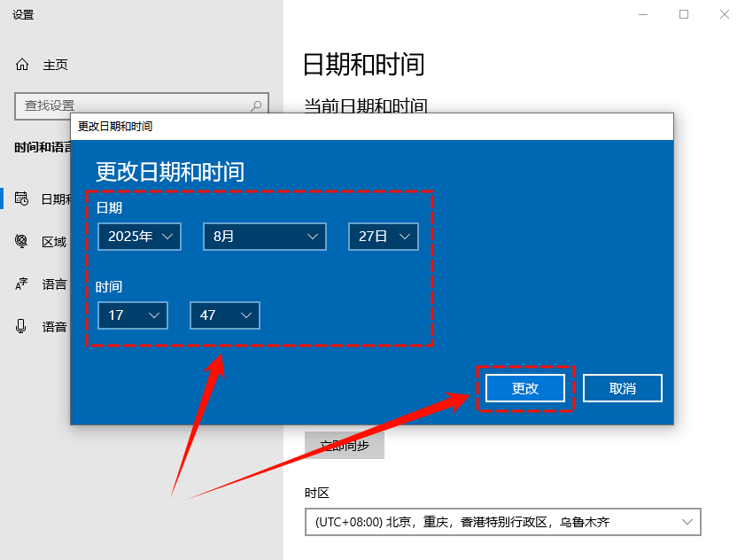Open the 2025年 year dropdown

point(140,237)
